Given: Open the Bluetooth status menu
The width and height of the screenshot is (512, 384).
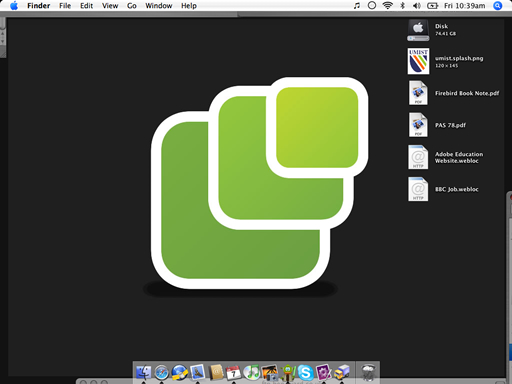Looking at the screenshot, I should point(402,6).
